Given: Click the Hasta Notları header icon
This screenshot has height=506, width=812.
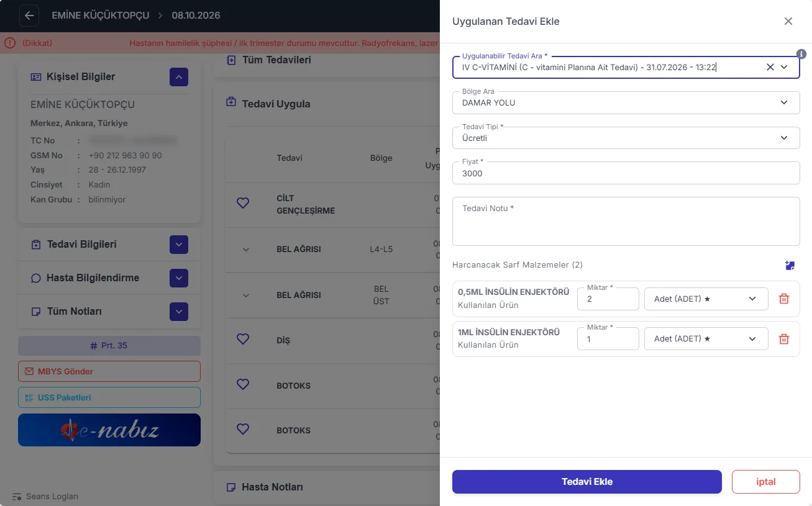Looking at the screenshot, I should tap(231, 487).
